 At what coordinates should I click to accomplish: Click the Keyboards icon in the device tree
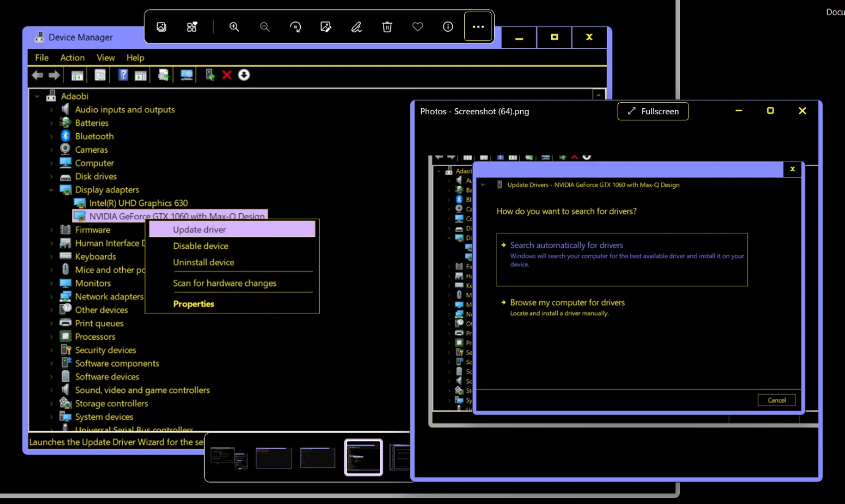(65, 257)
